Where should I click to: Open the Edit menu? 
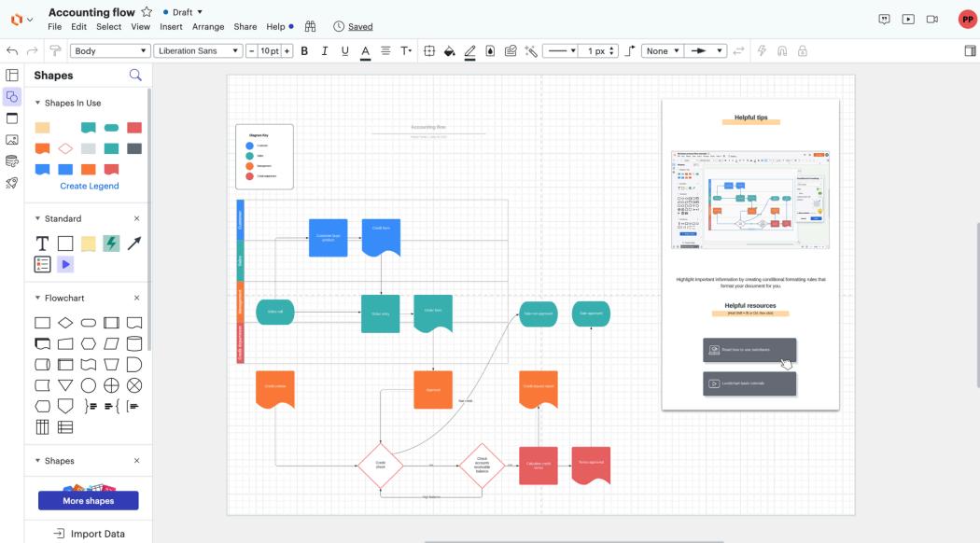point(78,27)
